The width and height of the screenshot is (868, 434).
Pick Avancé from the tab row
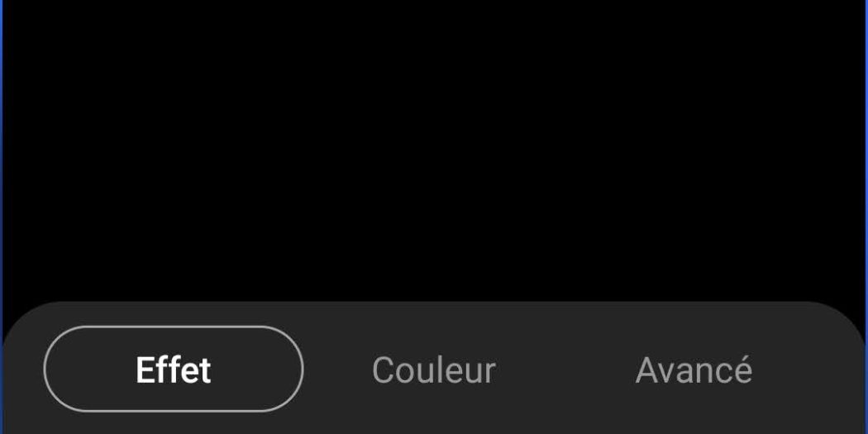pyautogui.click(x=694, y=370)
